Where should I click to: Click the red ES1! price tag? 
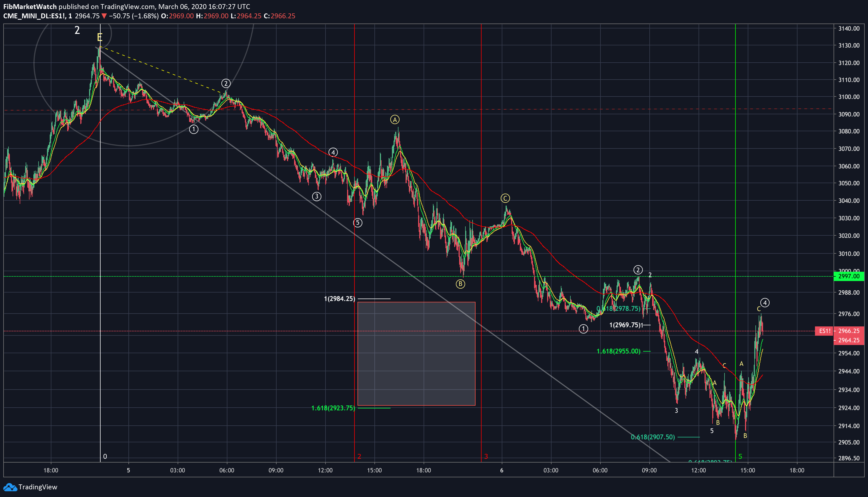(x=824, y=331)
